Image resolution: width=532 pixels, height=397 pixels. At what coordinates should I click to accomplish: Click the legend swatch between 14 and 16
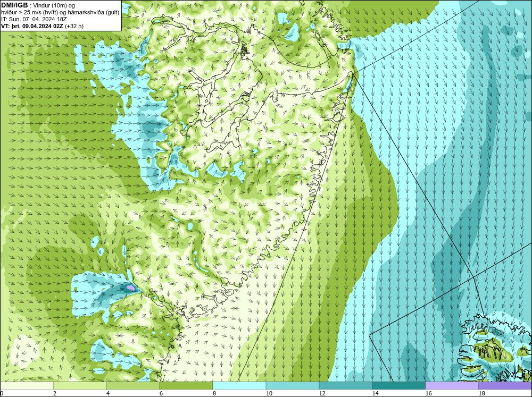click(x=398, y=386)
